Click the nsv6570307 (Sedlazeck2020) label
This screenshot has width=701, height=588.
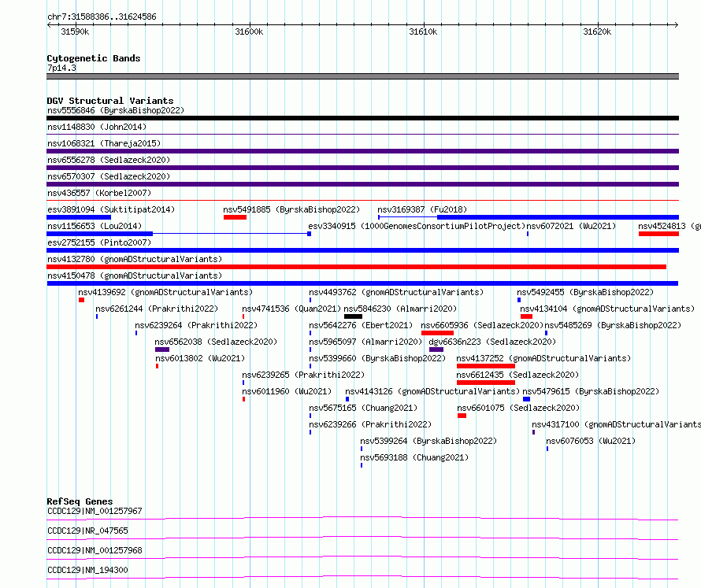[109, 176]
